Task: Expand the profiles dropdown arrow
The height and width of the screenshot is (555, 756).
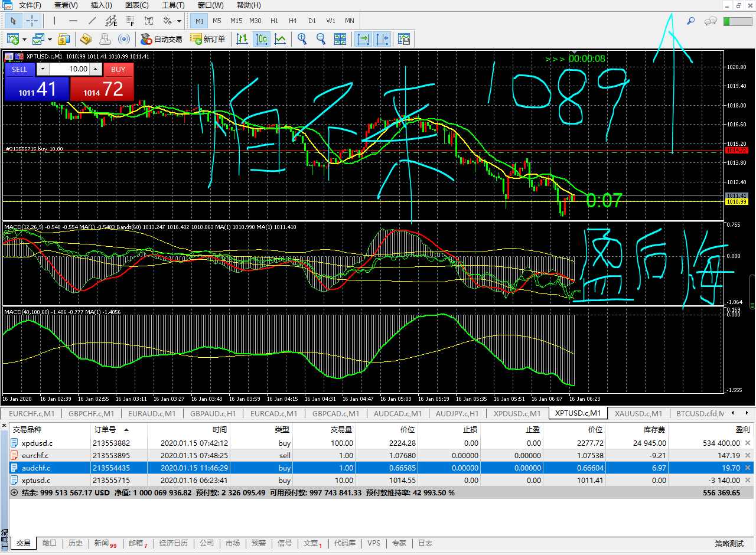Action: (50, 40)
